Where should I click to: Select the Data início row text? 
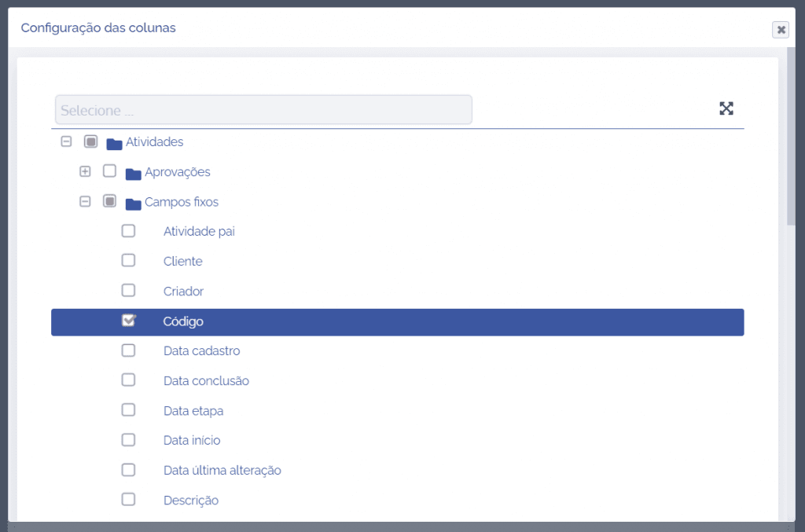192,440
